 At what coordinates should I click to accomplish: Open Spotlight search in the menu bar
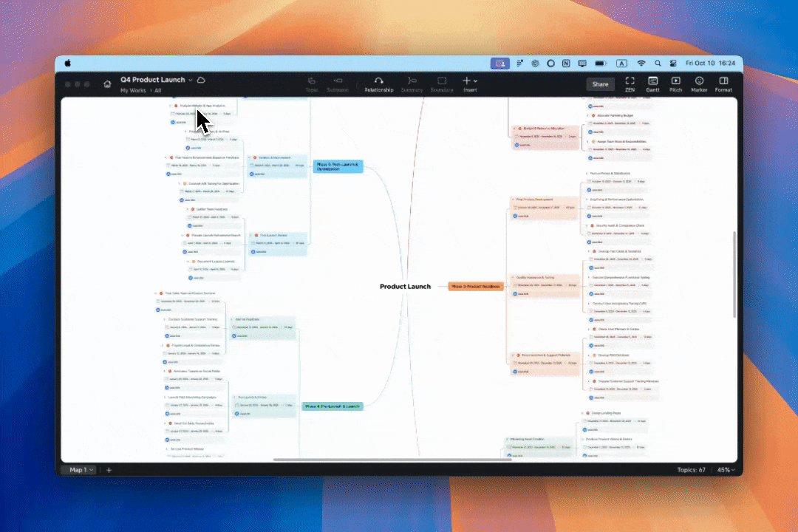[658, 63]
